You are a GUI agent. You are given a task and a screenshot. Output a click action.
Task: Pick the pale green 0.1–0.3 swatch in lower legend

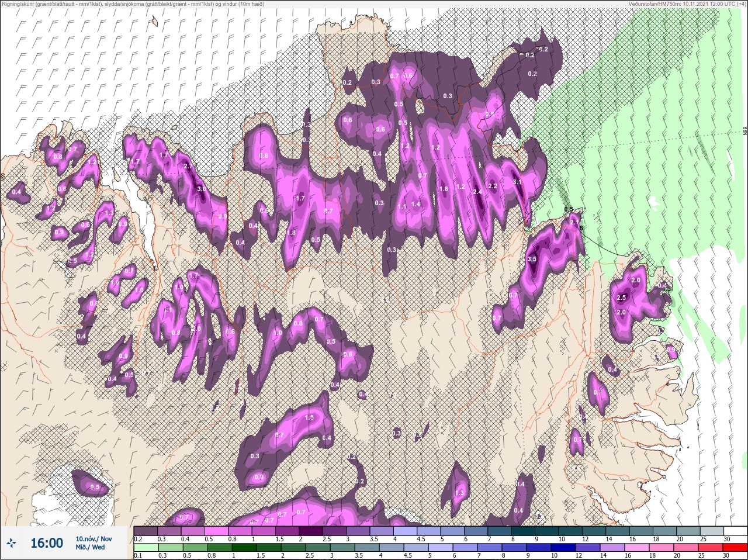[x=146, y=548]
